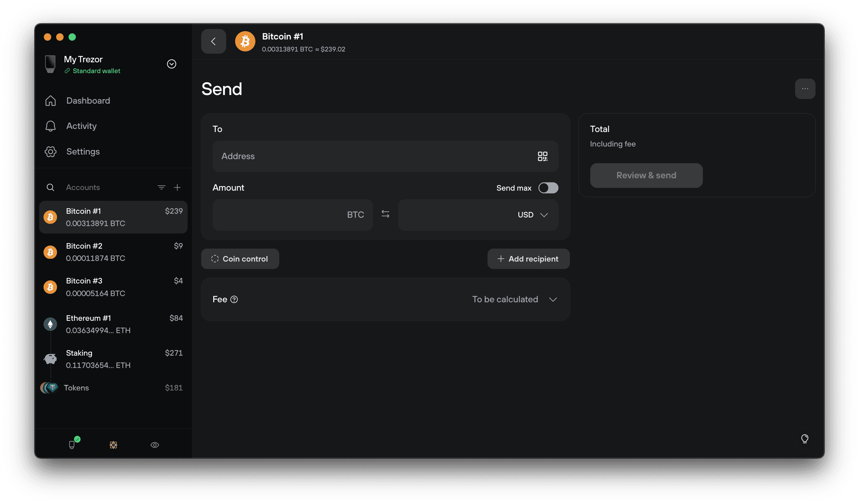Open the lightbulb guide icon
859x504 pixels.
804,439
